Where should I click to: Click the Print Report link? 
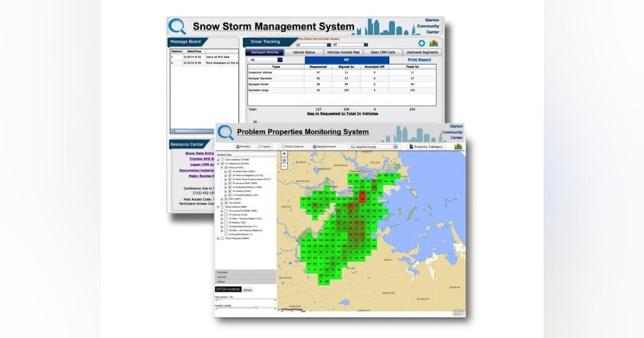(420, 60)
